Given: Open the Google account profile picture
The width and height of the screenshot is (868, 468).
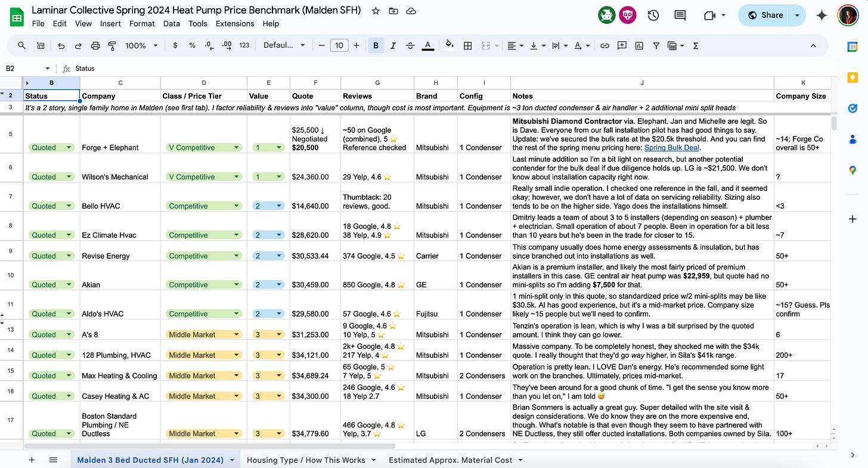Looking at the screenshot, I should [x=848, y=16].
